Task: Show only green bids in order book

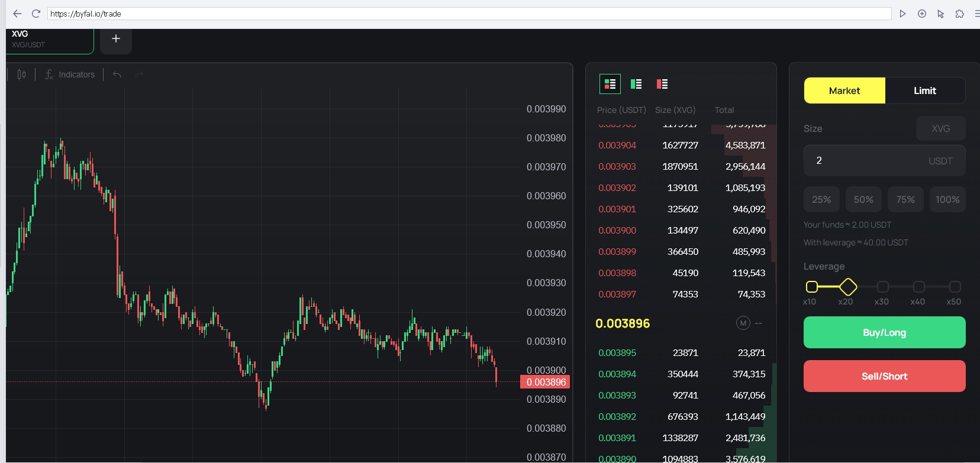Action: (636, 84)
